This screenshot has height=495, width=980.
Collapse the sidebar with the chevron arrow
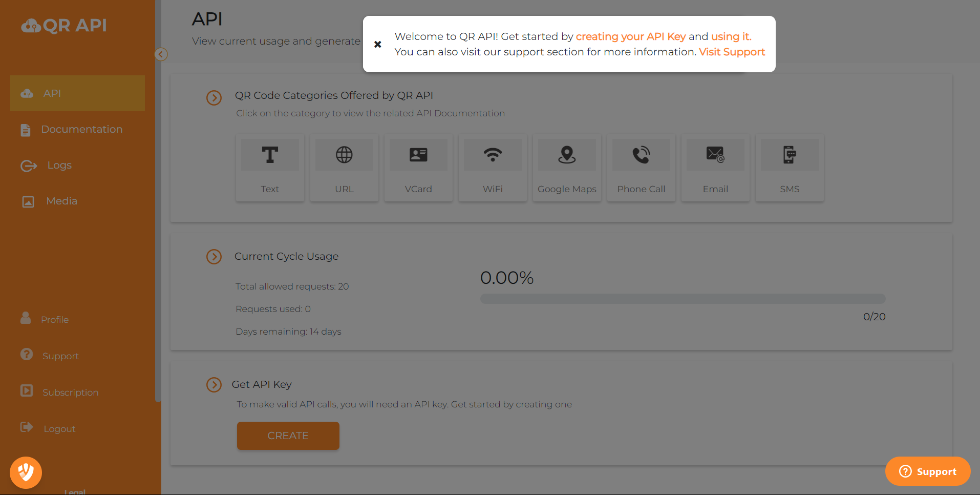click(x=161, y=54)
